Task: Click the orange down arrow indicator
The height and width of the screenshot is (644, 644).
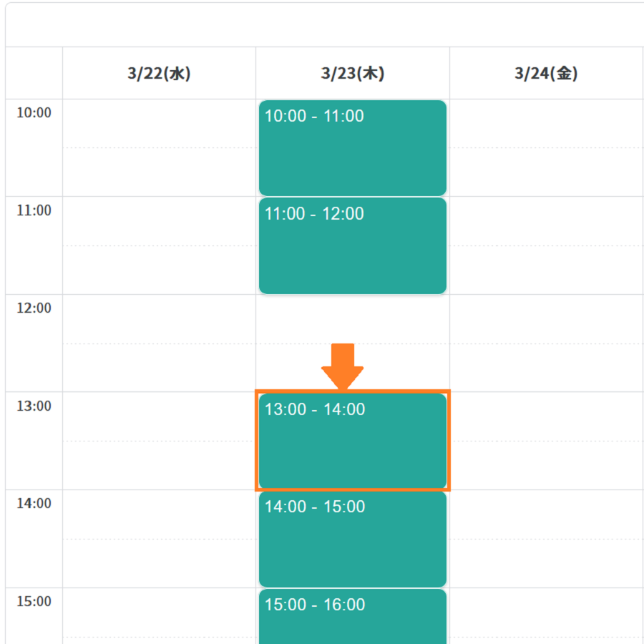Action: point(342,366)
